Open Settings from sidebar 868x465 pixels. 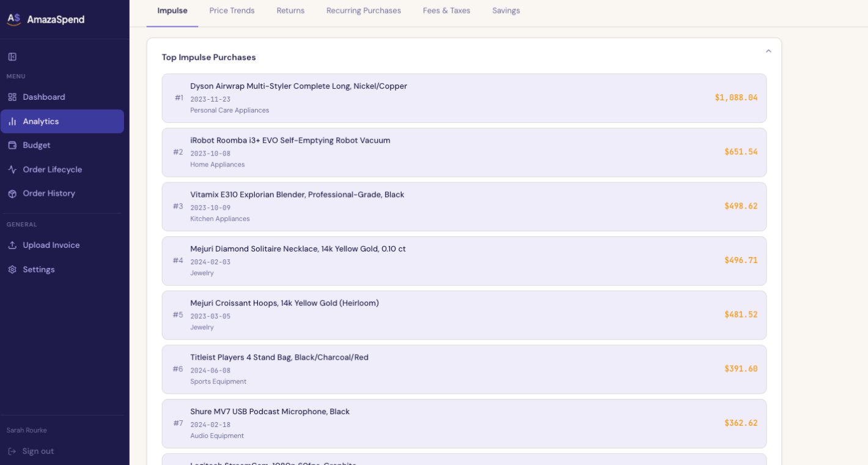click(x=62, y=270)
